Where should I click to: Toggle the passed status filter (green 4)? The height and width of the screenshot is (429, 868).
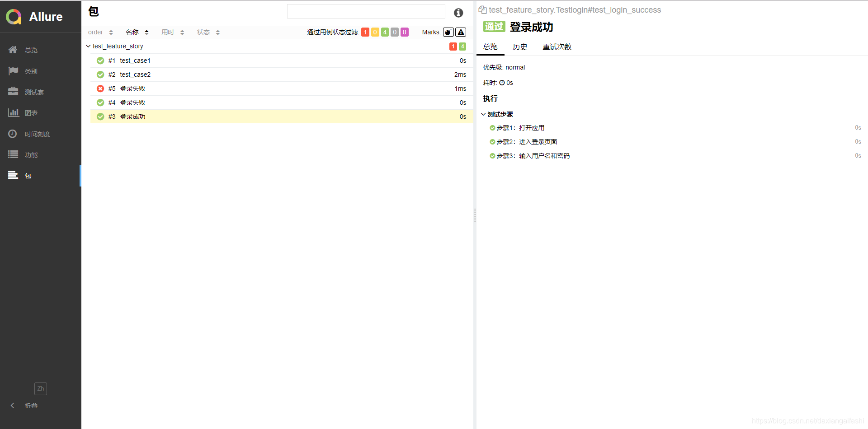click(x=385, y=32)
